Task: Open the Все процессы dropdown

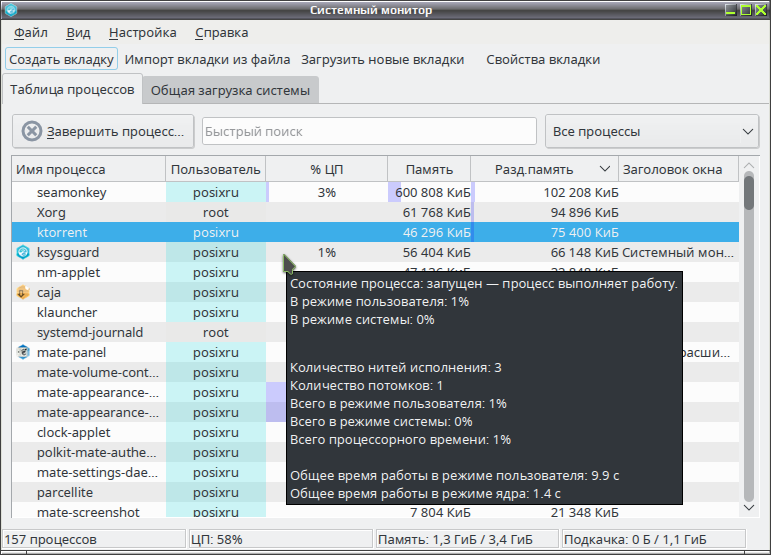Action: click(652, 131)
